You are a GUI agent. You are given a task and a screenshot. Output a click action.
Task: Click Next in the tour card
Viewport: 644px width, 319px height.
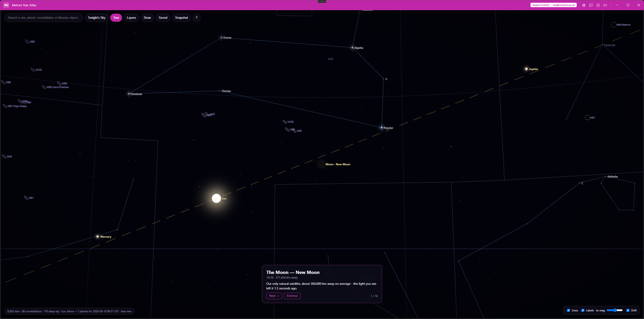pyautogui.click(x=274, y=296)
